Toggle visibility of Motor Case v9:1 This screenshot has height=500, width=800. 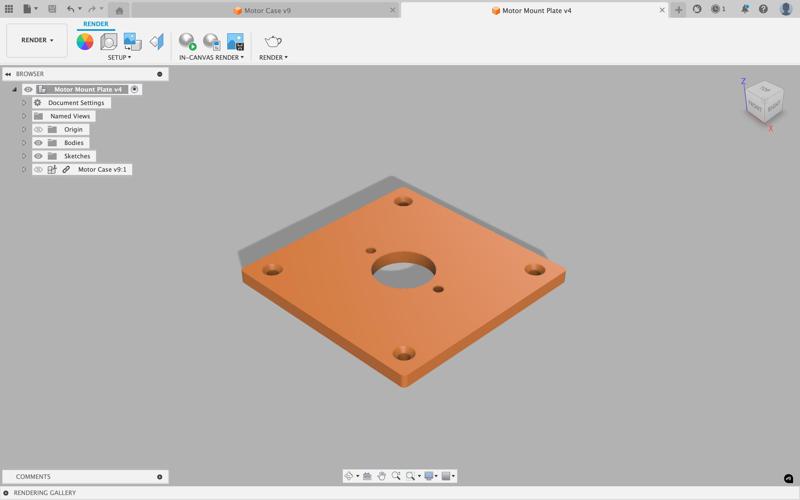pos(38,169)
